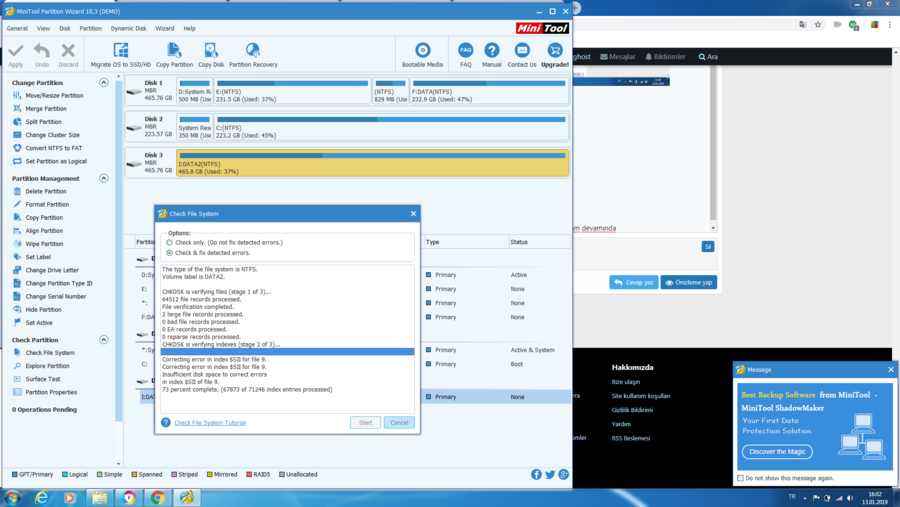900x507 pixels.
Task: Select E: partition block on Disk 1
Action: tap(292, 91)
